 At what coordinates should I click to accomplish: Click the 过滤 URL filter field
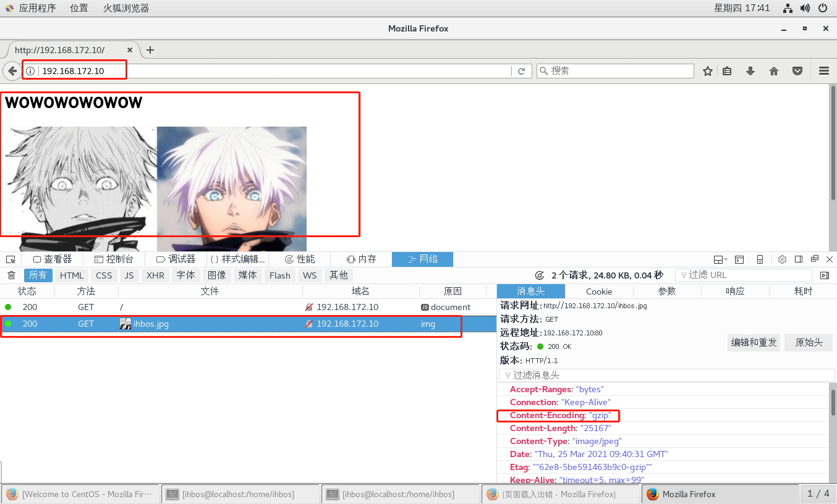pyautogui.click(x=744, y=275)
